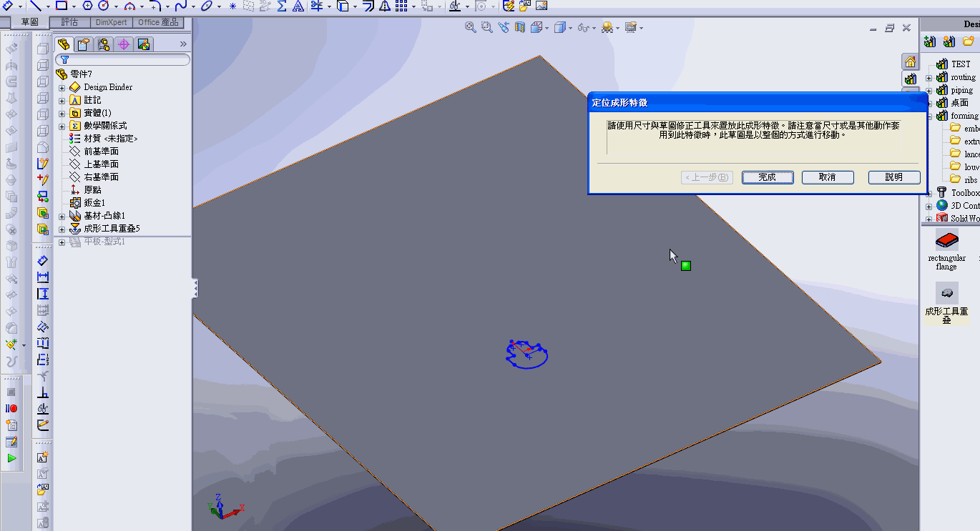This screenshot has height=531, width=980.
Task: Open the display style dropdown arrow
Action: [571, 28]
